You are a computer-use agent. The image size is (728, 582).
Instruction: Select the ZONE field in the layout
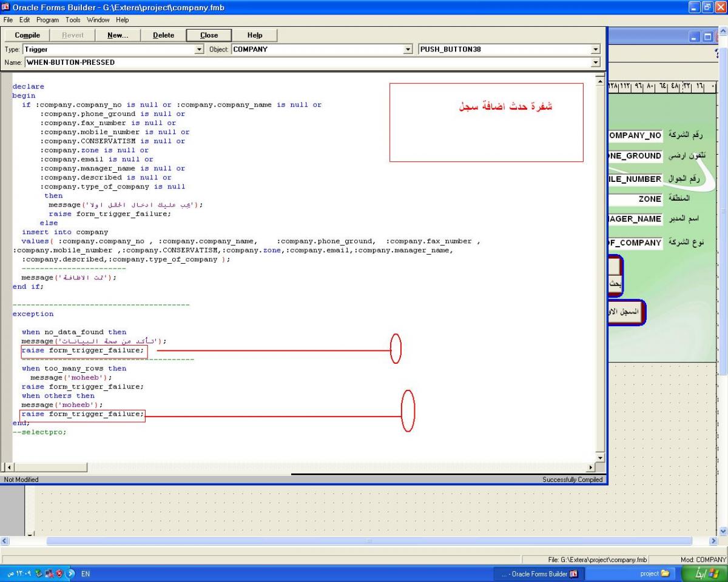(635, 198)
